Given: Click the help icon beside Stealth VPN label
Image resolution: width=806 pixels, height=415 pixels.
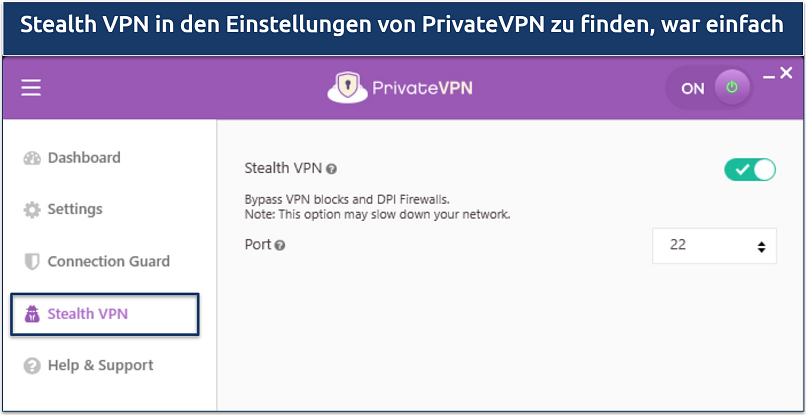Looking at the screenshot, I should [x=331, y=170].
